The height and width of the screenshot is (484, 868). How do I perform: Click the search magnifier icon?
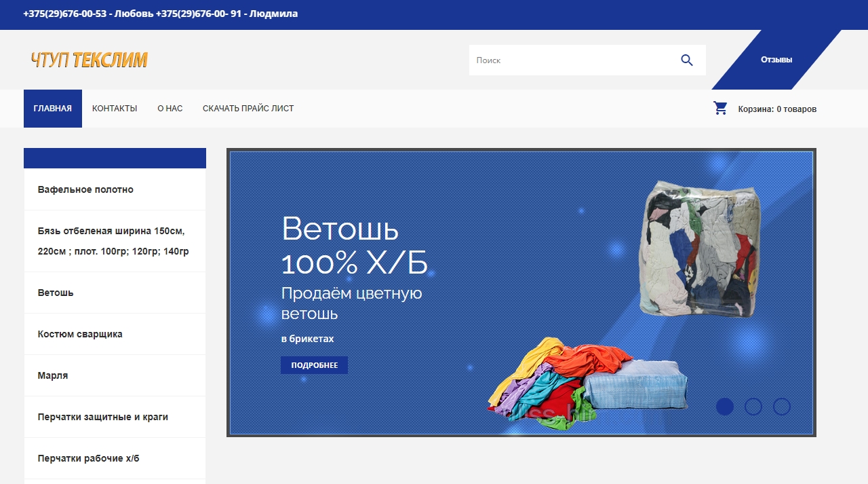pos(687,60)
